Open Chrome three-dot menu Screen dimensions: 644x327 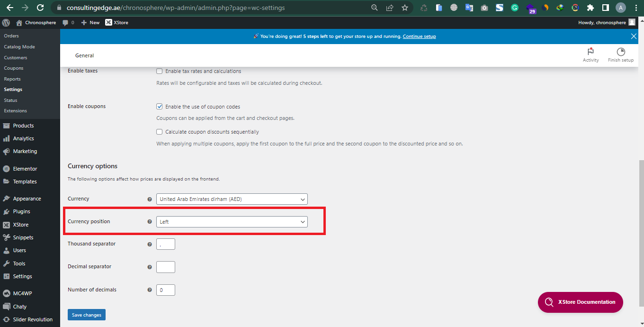click(635, 8)
